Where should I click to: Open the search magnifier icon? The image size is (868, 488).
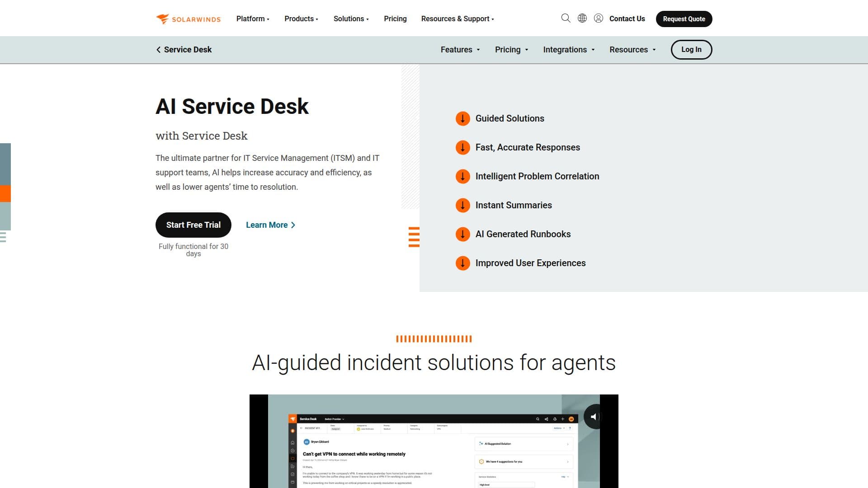(x=566, y=18)
